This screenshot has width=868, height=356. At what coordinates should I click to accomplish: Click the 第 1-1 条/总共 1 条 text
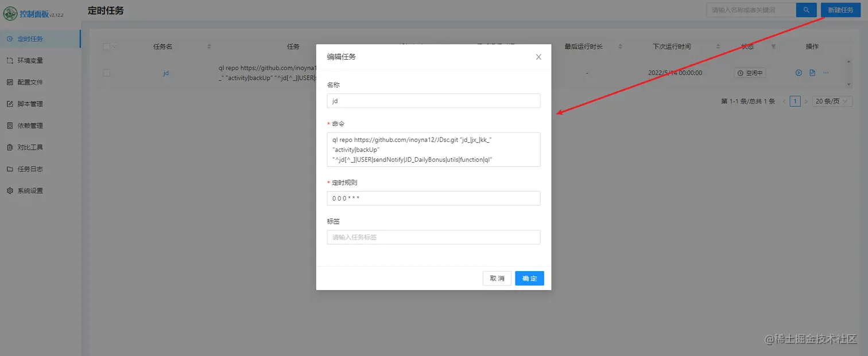[x=748, y=101]
